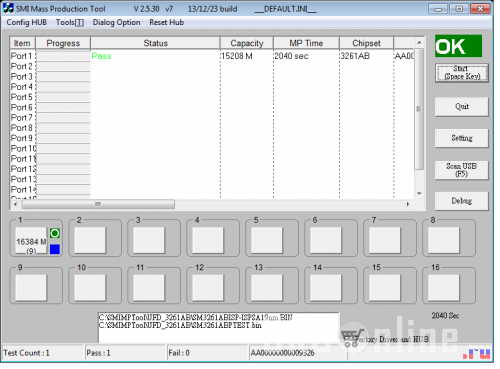This screenshot has width=500, height=369.
Task: Select empty device slot 16
Action: (444, 287)
